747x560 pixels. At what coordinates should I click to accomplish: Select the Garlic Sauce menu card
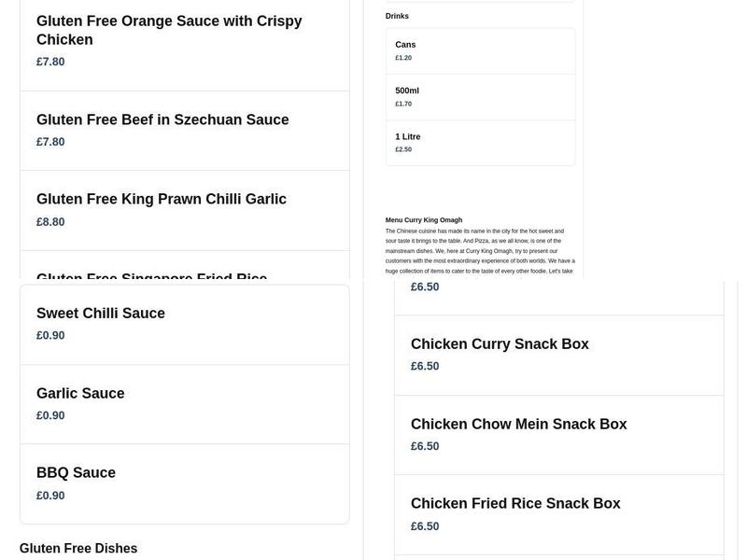click(x=183, y=403)
